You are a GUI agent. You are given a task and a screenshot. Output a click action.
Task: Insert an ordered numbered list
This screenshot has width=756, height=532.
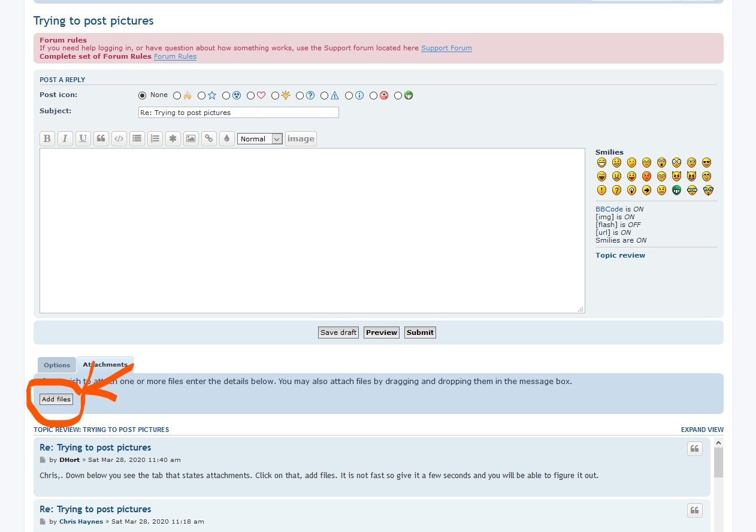(x=155, y=139)
